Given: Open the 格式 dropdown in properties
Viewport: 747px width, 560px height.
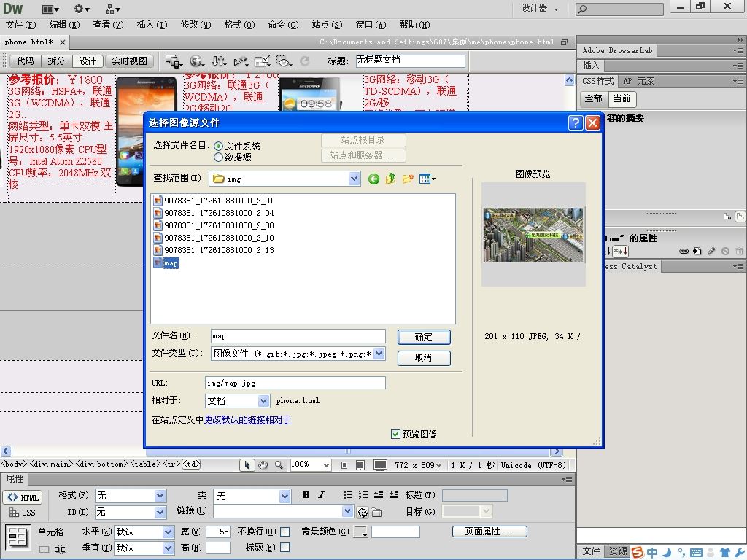Looking at the screenshot, I should [x=160, y=496].
